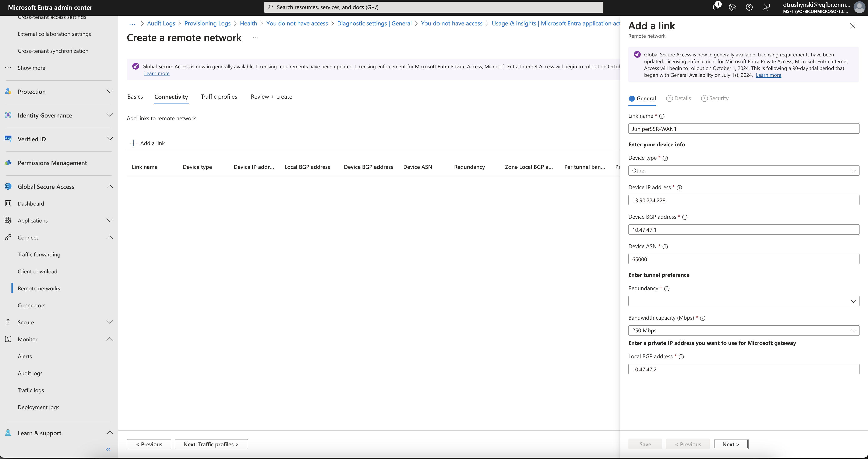Viewport: 868px width, 459px height.
Task: Click info icon beside Local BGP address
Action: pyautogui.click(x=681, y=357)
